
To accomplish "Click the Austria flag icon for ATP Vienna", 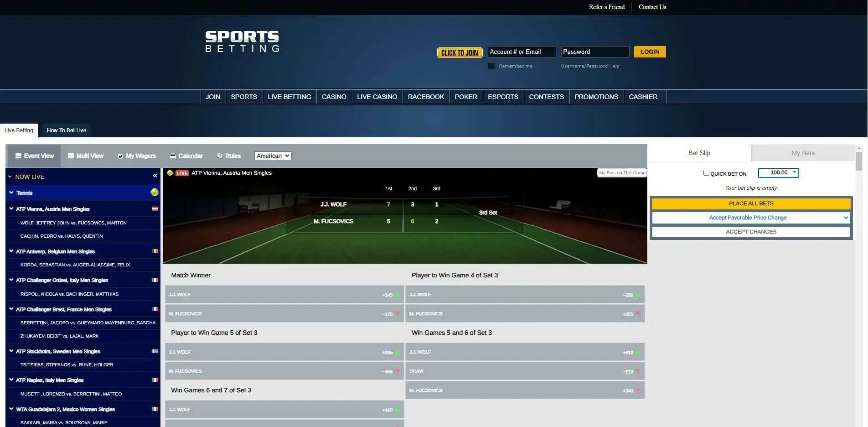I will pos(155,209).
